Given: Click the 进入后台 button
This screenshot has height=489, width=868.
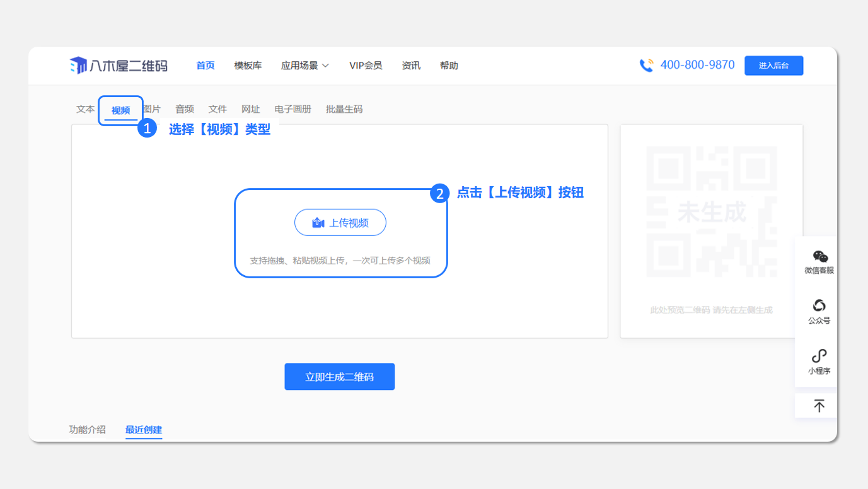Looking at the screenshot, I should pyautogui.click(x=773, y=66).
